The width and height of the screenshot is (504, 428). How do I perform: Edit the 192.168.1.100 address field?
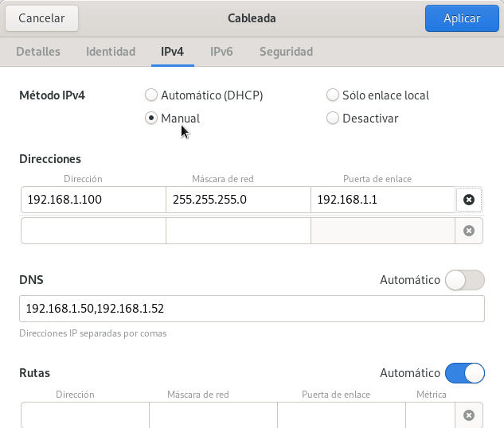click(93, 200)
